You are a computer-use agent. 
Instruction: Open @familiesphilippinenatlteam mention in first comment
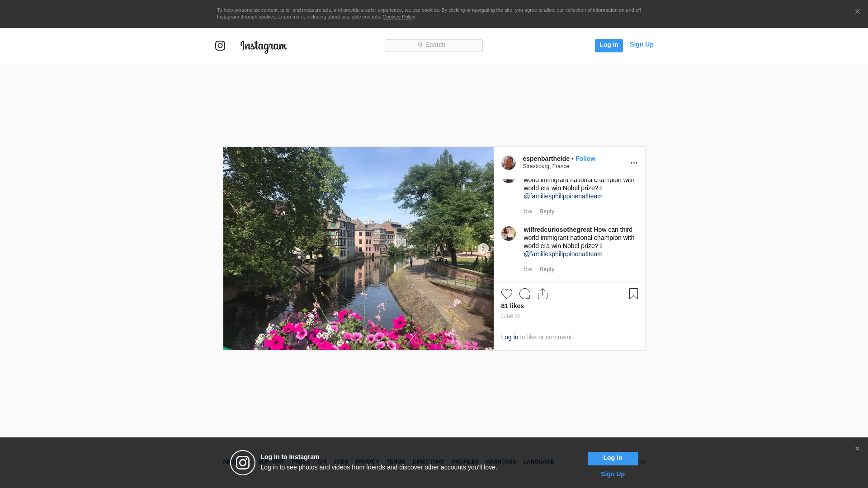563,196
